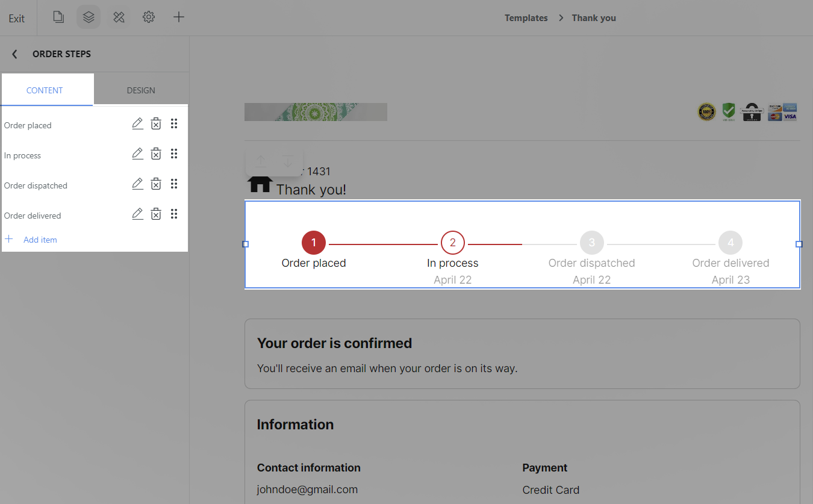Click step 2 In process circle
Viewport: 813px width, 504px height.
(453, 243)
